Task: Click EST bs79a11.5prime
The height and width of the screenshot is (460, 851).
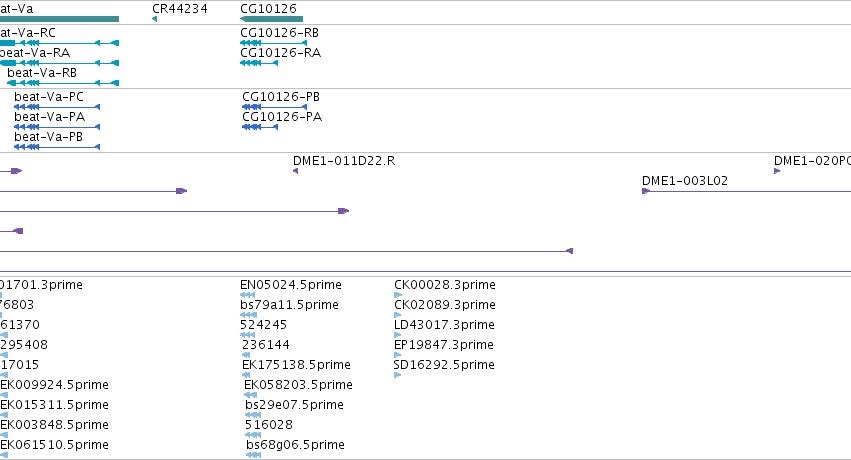Action: (x=289, y=305)
